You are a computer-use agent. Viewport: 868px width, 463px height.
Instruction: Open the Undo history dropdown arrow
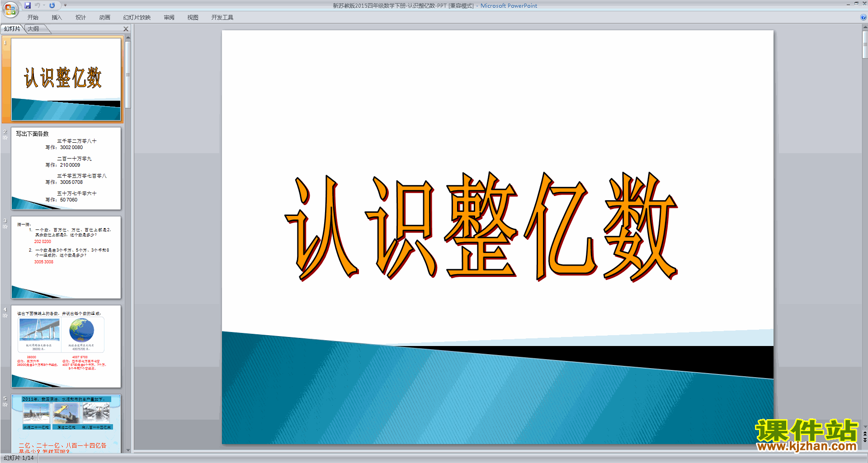(44, 5)
